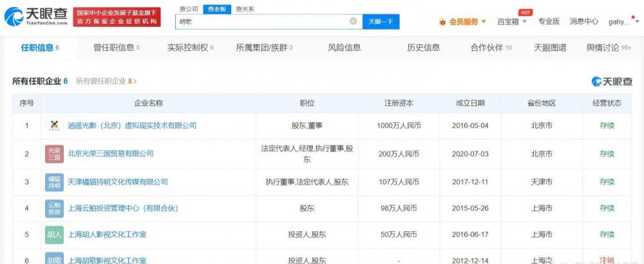Click the 股东,董事 position cell

307,126
